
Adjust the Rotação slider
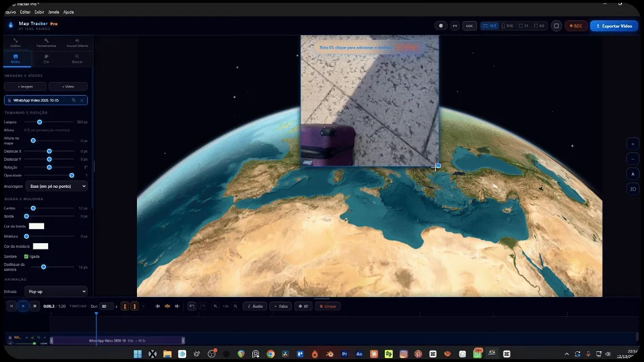click(49, 167)
